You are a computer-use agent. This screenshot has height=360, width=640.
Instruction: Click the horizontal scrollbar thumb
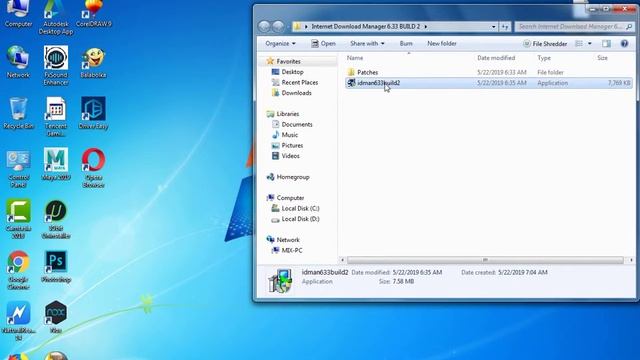pos(485,260)
